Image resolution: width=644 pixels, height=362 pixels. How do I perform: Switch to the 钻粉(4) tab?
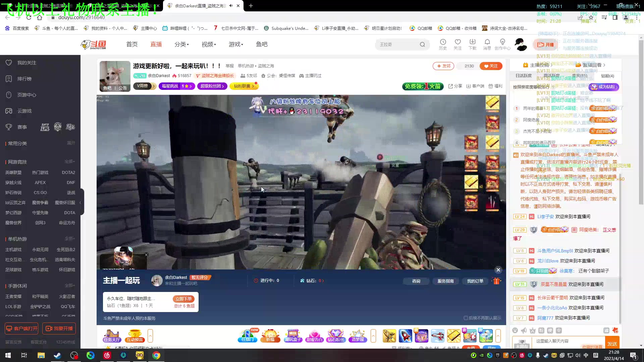coord(607,76)
